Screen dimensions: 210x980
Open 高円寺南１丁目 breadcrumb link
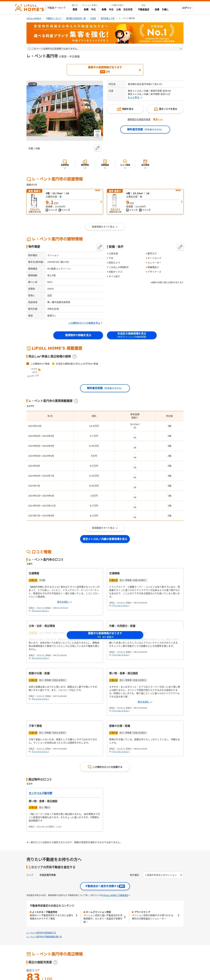[x=107, y=18]
